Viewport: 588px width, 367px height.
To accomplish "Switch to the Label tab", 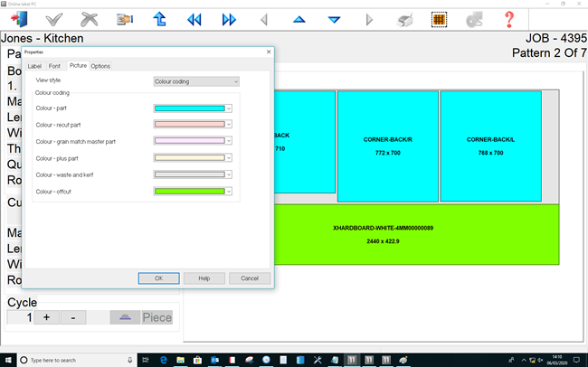I will [34, 66].
